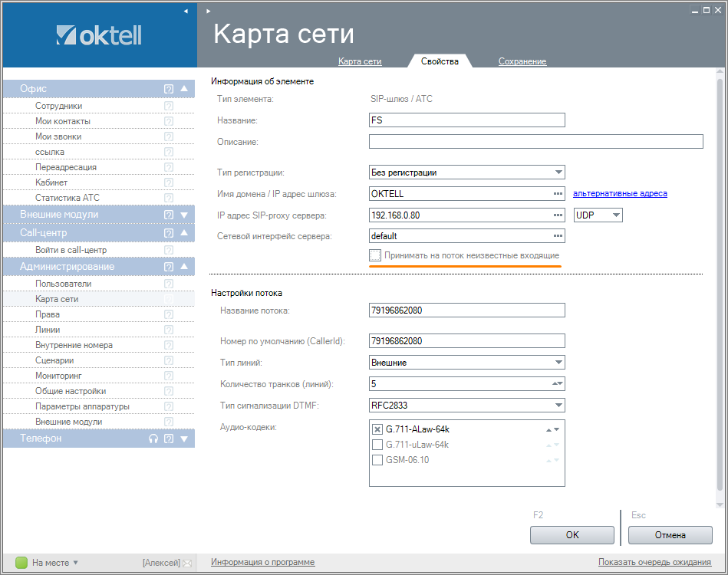
Task: Collapse the Офис section
Action: [184, 89]
